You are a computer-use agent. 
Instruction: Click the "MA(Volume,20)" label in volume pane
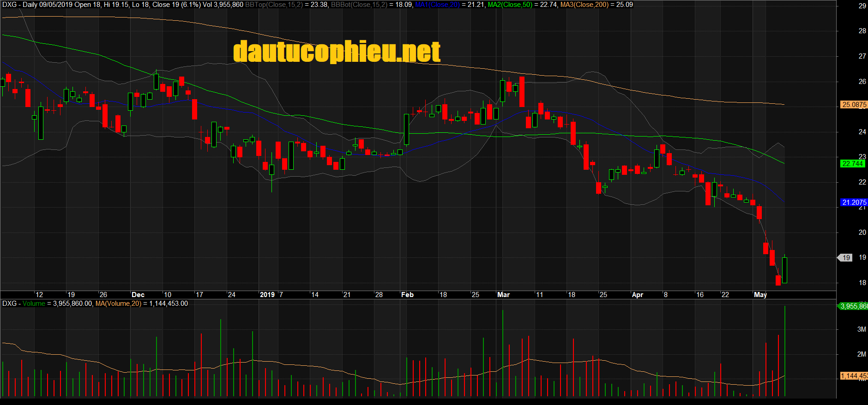point(118,304)
